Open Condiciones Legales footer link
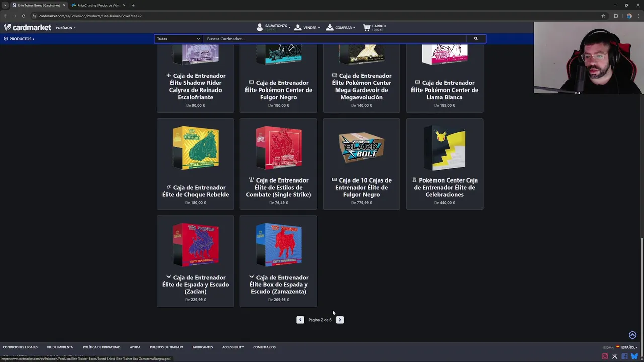 pyautogui.click(x=20, y=347)
